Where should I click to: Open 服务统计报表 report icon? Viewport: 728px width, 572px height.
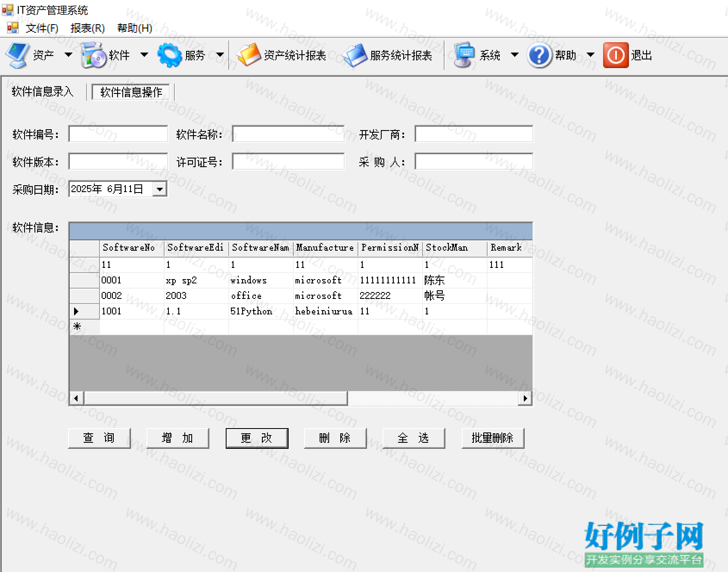tap(355, 55)
